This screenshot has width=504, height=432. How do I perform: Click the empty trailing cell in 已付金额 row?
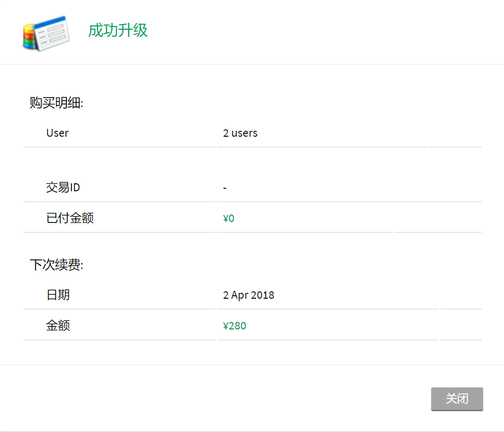coord(437,218)
